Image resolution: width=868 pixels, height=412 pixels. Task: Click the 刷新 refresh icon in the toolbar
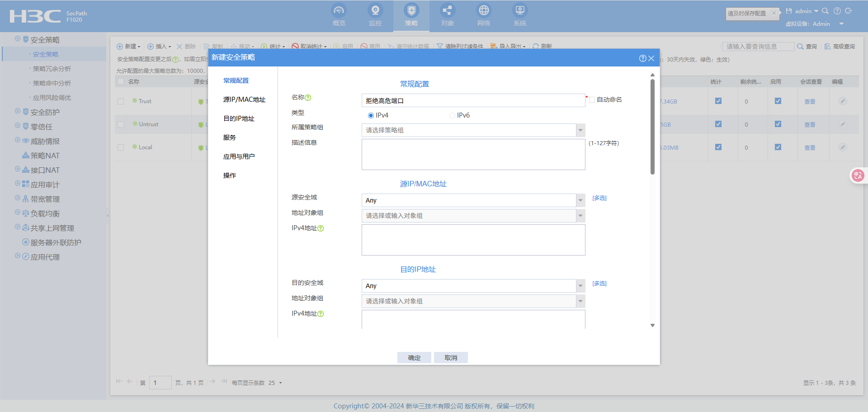coord(536,46)
